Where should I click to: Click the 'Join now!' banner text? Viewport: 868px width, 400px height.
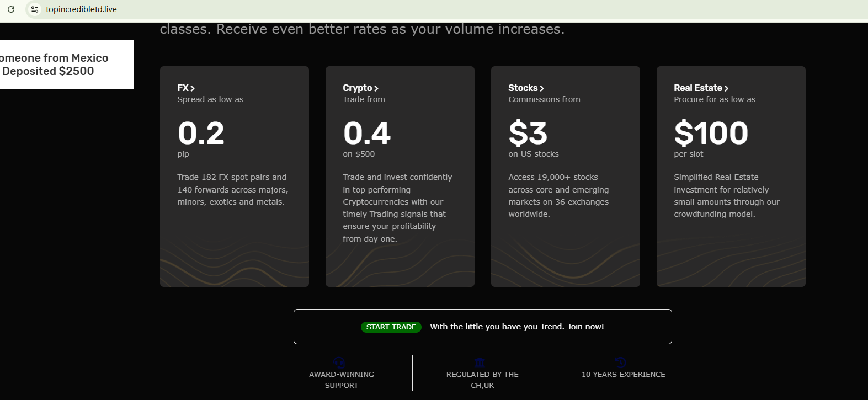coord(585,327)
